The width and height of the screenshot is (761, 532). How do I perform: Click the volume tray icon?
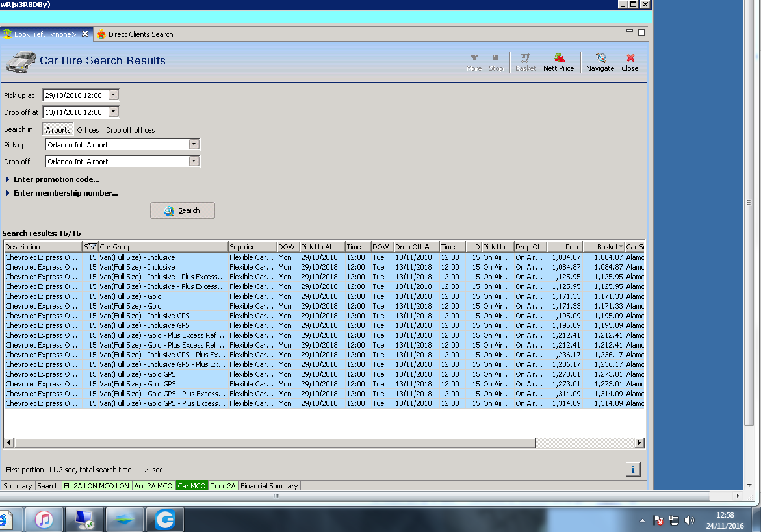689,520
